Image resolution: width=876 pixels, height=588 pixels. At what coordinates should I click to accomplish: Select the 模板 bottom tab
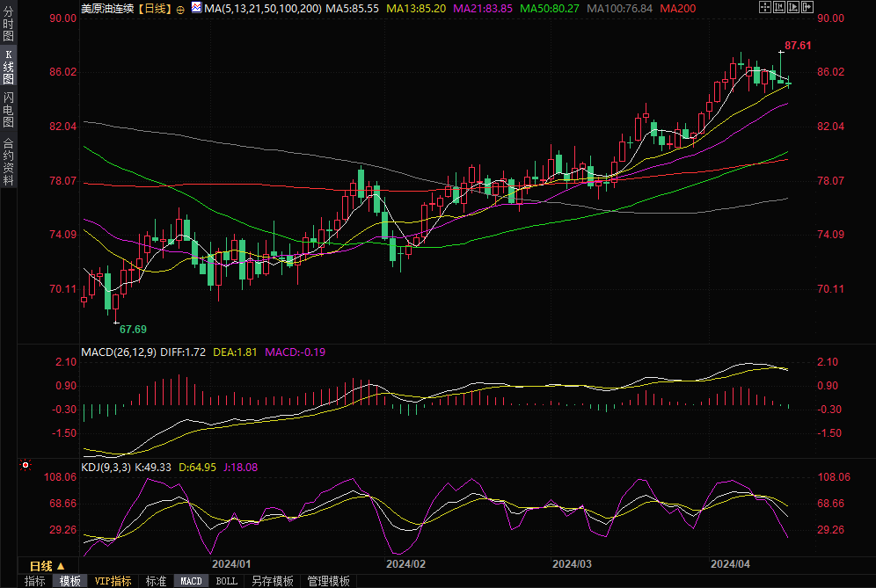coord(70,581)
